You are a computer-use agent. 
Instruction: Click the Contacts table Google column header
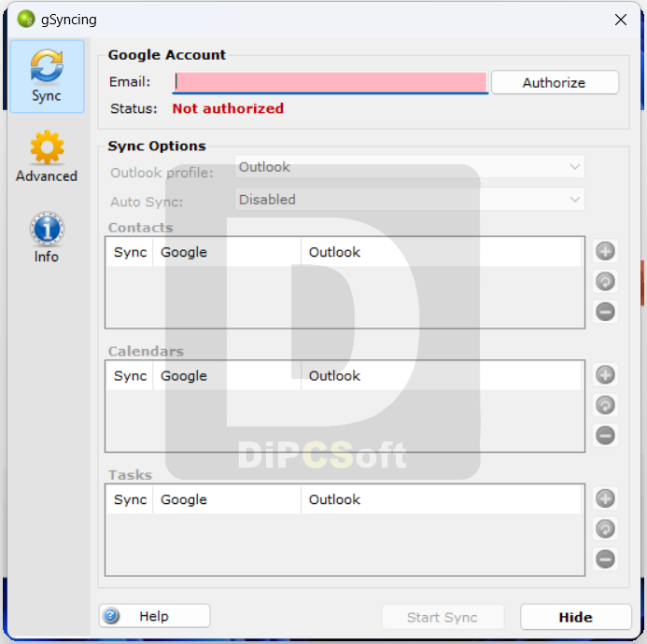(227, 252)
